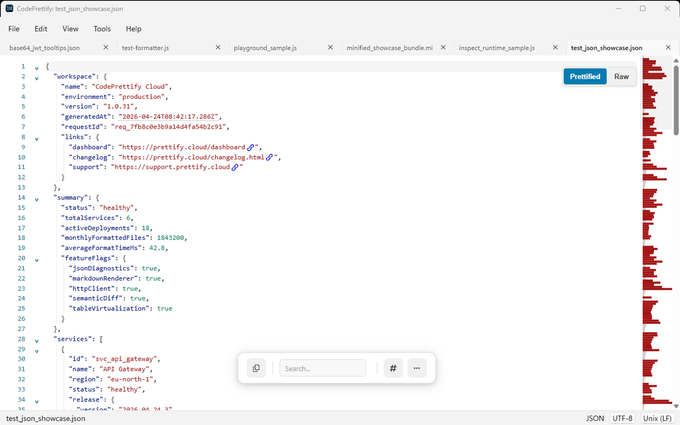This screenshot has width=680, height=425.
Task: Collapse the links object on line 8
Action: [x=37, y=139]
